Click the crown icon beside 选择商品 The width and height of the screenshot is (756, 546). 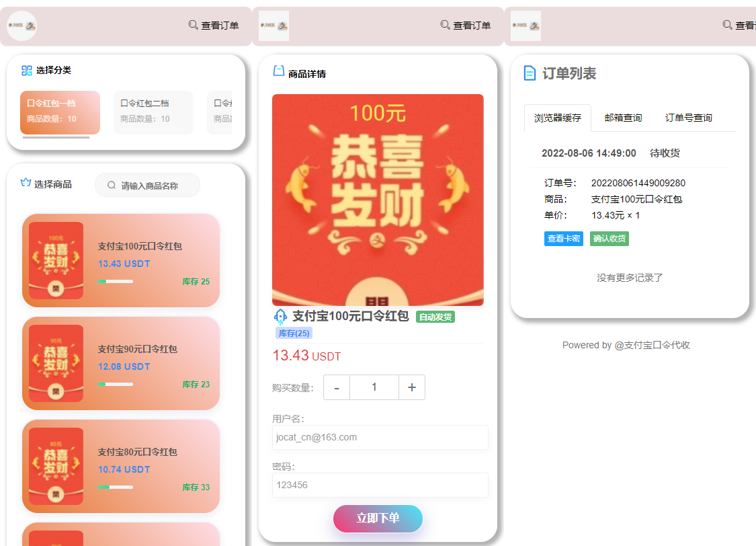coord(26,183)
